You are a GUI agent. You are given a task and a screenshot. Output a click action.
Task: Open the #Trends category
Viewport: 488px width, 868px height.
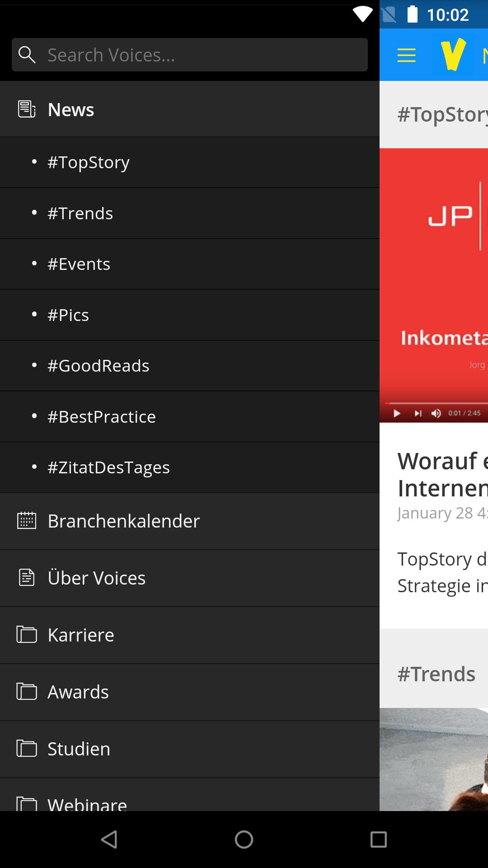(x=190, y=213)
